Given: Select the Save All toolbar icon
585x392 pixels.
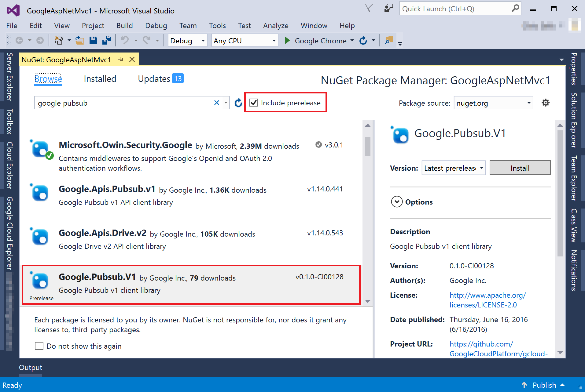Looking at the screenshot, I should tap(106, 40).
